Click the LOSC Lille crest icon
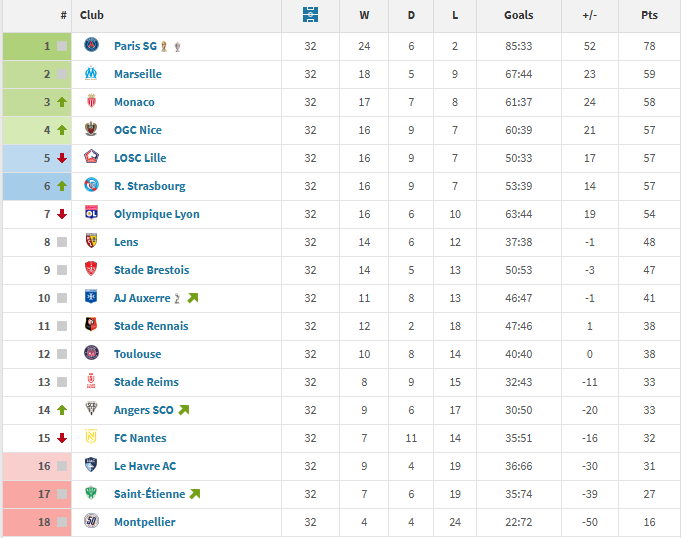This screenshot has width=681, height=538. click(92, 158)
